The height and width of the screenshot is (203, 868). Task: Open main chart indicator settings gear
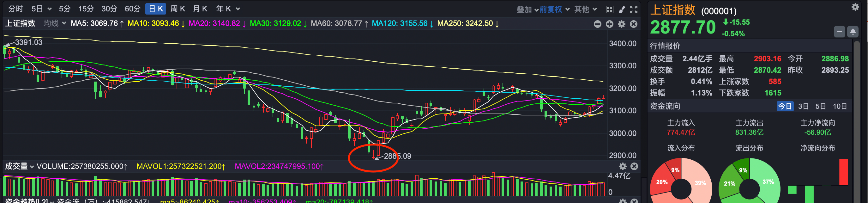click(622, 24)
